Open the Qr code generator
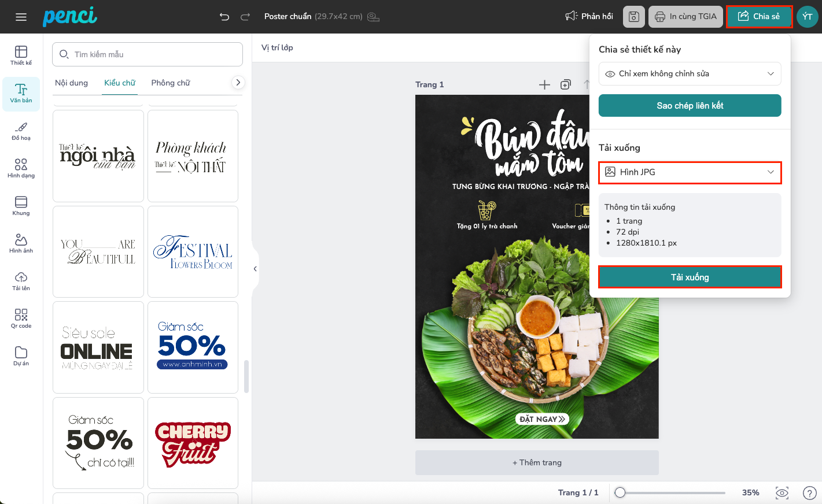The image size is (822, 504). pyautogui.click(x=21, y=318)
